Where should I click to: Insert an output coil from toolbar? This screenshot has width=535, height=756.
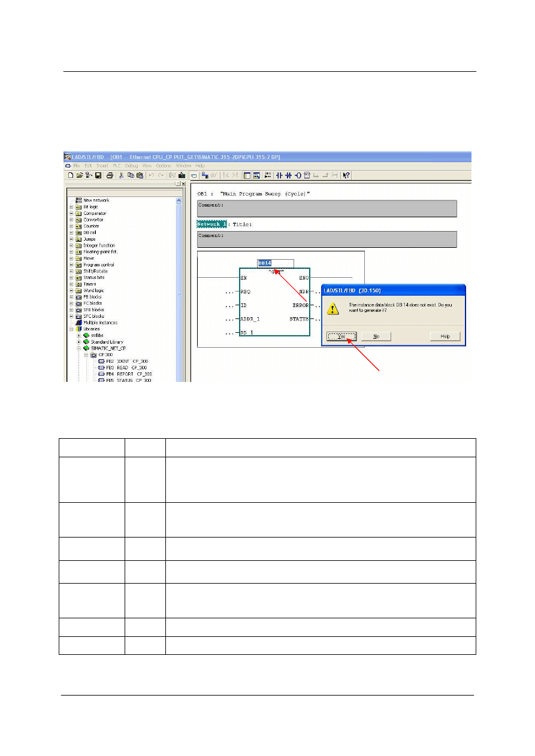click(298, 175)
